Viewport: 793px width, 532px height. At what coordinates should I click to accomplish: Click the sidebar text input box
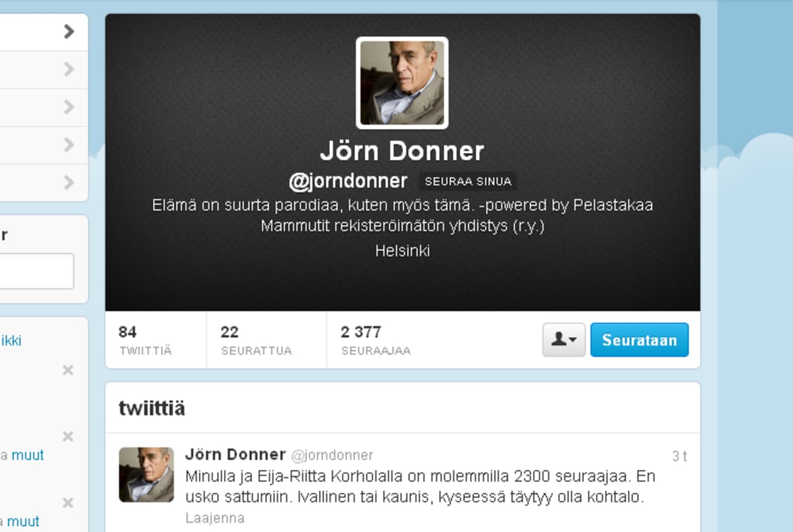36,272
